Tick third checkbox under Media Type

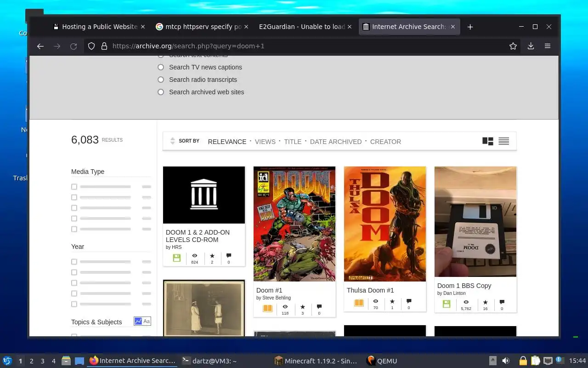(74, 208)
